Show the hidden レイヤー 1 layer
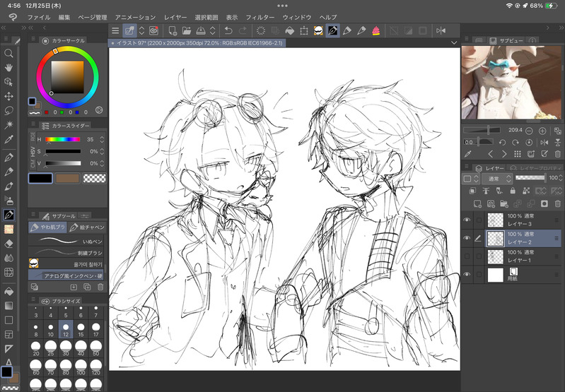Image resolution: width=565 pixels, height=392 pixels. click(x=467, y=256)
